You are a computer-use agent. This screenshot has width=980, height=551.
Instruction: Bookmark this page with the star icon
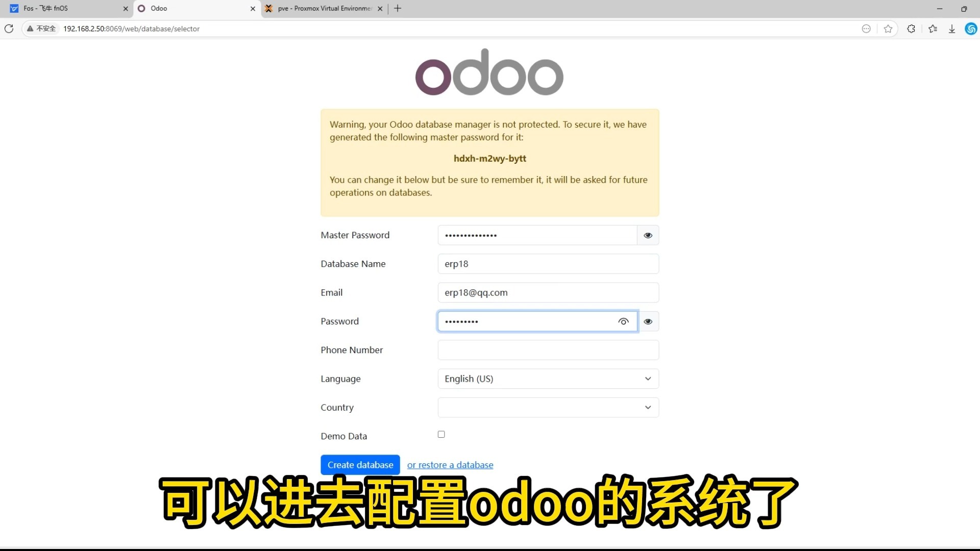888,29
